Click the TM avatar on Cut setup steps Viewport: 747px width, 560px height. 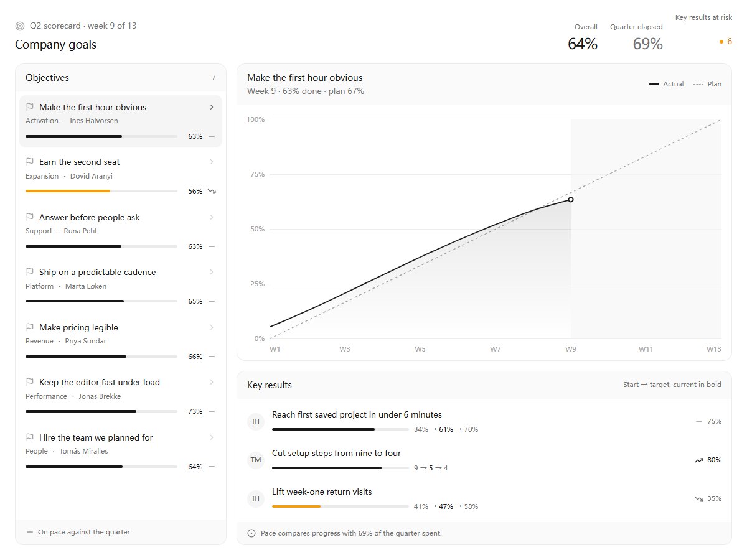pos(256,460)
